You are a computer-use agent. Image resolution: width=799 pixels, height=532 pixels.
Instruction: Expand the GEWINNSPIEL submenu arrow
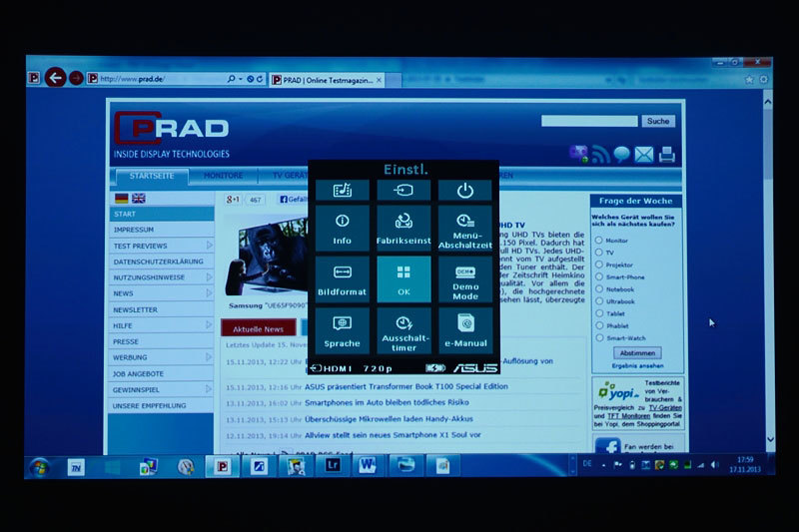[209, 389]
